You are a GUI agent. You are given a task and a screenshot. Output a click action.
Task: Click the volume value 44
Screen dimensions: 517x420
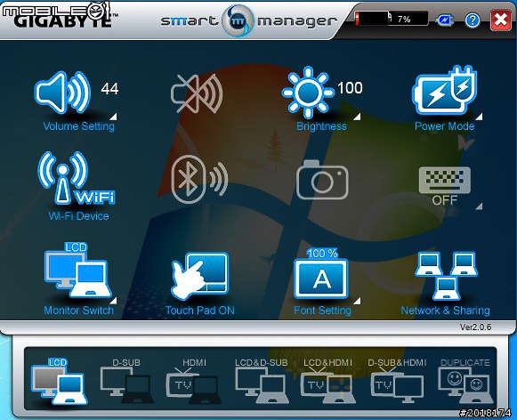pos(109,89)
